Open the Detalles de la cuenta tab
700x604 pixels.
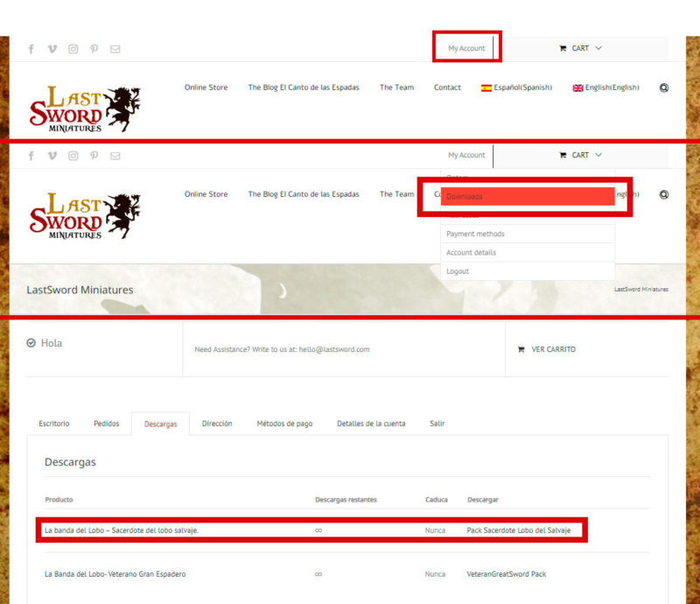371,424
